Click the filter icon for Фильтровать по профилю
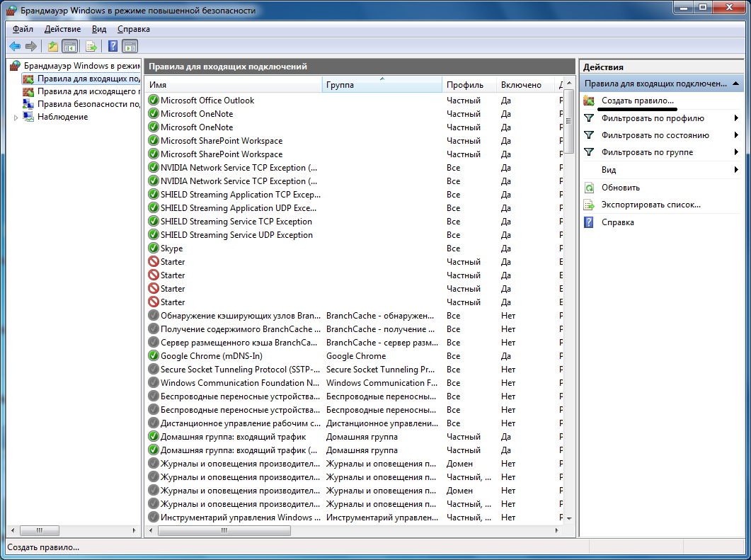This screenshot has width=751, height=560. click(589, 118)
